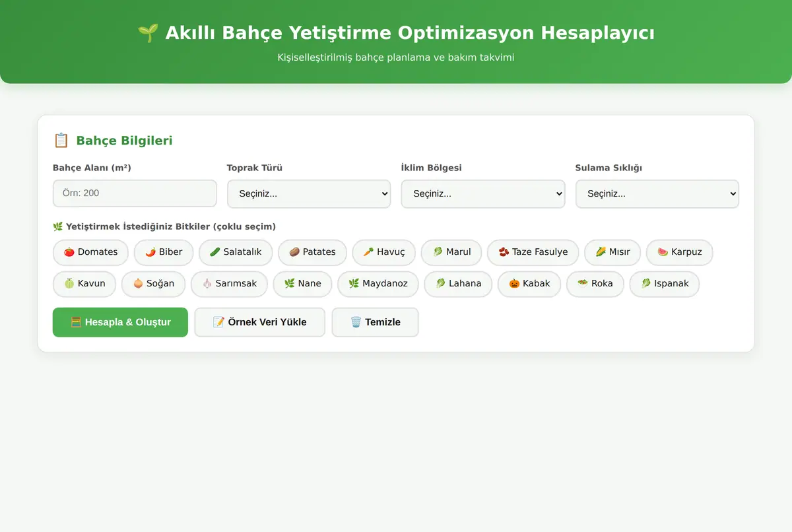Click the seedling icon in the page title

click(x=147, y=33)
